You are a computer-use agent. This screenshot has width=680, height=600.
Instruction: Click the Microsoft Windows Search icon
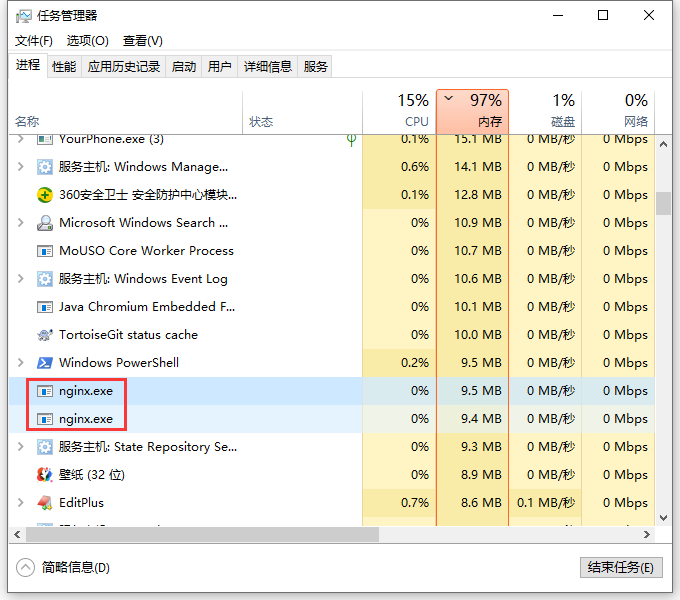pyautogui.click(x=45, y=223)
